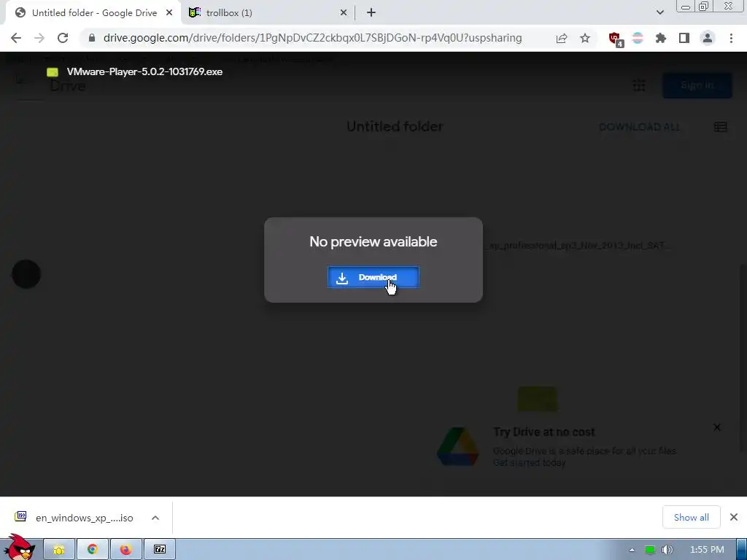
Task: Click the Google Drive logo in banner
Action: coord(458,447)
